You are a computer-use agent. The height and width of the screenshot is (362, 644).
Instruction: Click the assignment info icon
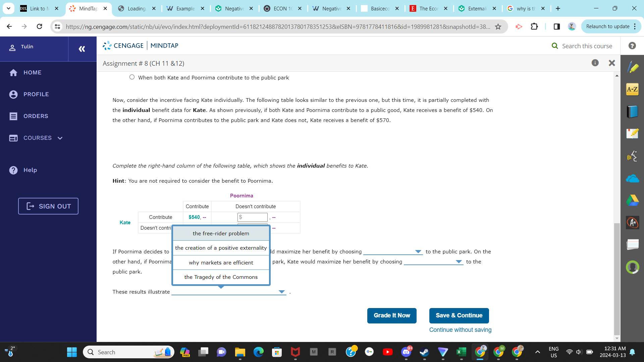click(595, 63)
